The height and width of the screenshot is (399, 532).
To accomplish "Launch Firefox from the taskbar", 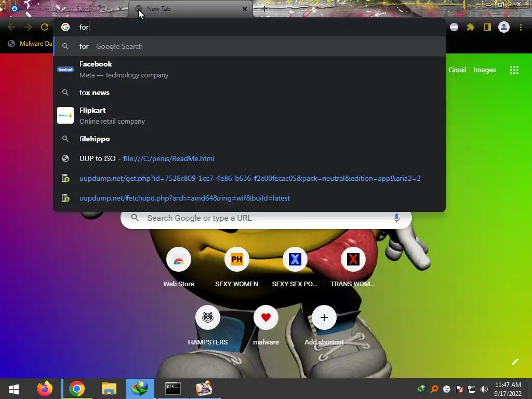I will pos(45,389).
